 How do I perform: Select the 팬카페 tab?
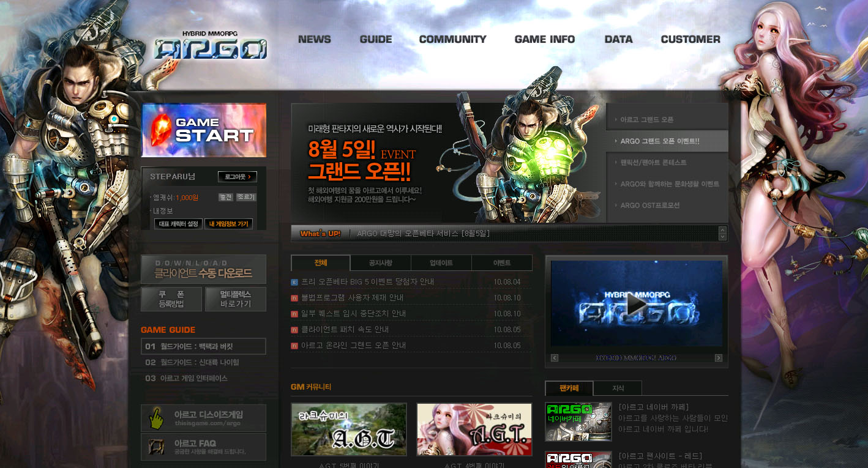pyautogui.click(x=569, y=388)
